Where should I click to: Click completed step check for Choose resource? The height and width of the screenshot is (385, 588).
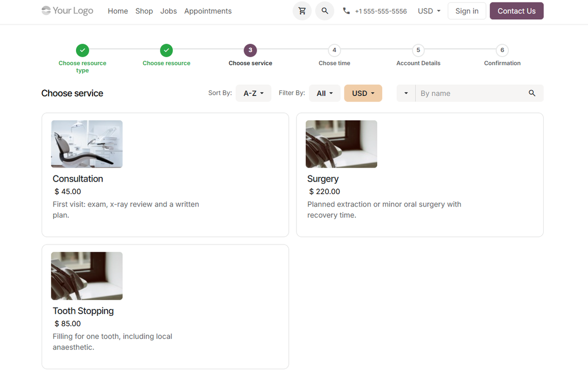[x=167, y=50]
